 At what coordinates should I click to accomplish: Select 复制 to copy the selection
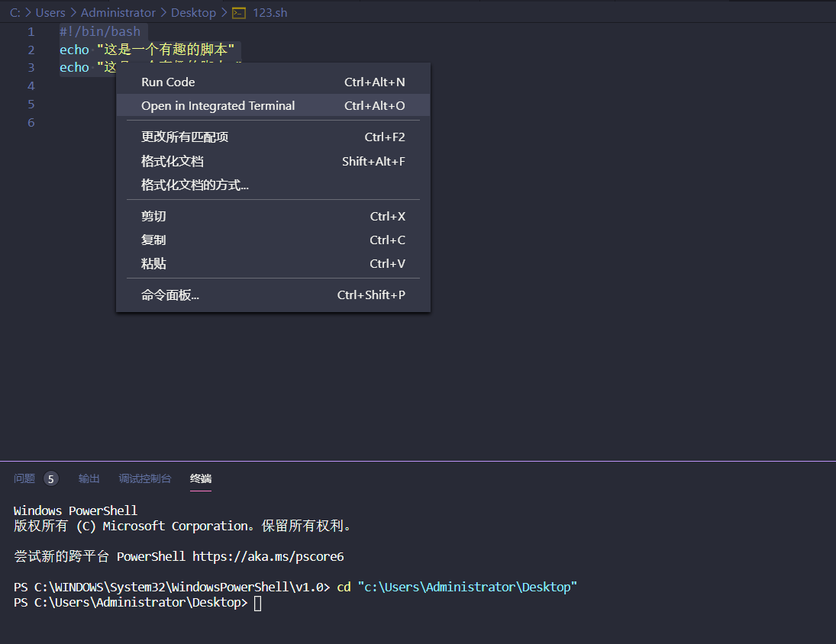pos(152,240)
